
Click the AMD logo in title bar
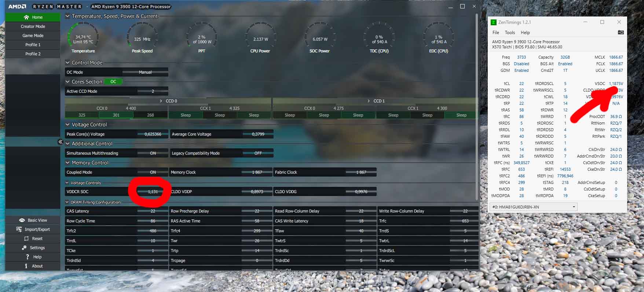17,7
